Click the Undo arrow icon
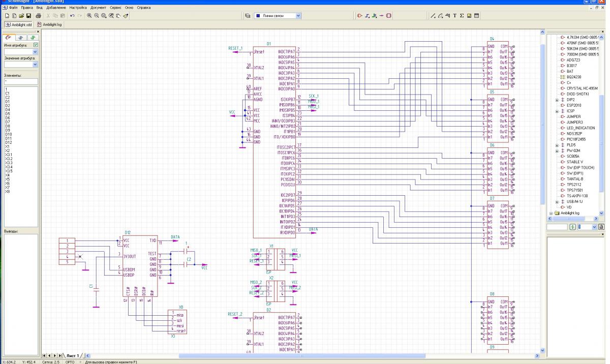 pyautogui.click(x=72, y=16)
